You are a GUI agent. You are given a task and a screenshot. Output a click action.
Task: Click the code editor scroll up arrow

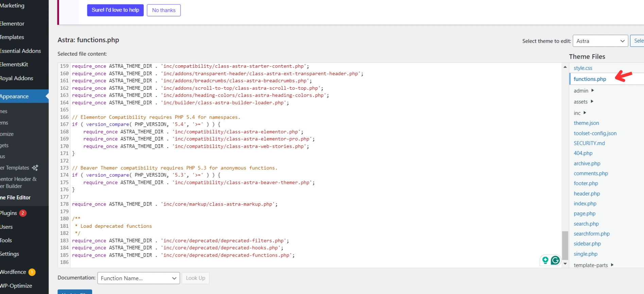pos(565,67)
